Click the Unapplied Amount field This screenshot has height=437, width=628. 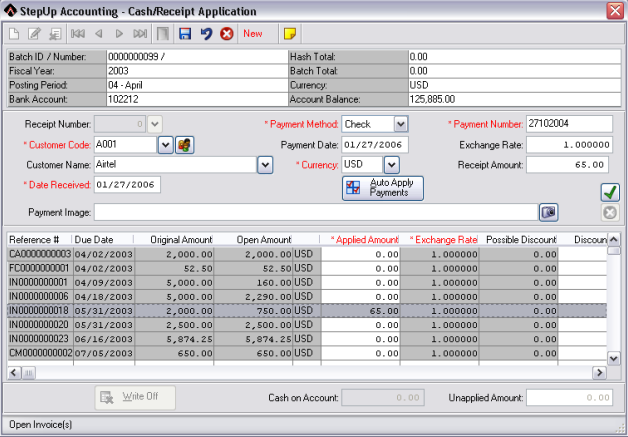click(x=569, y=397)
